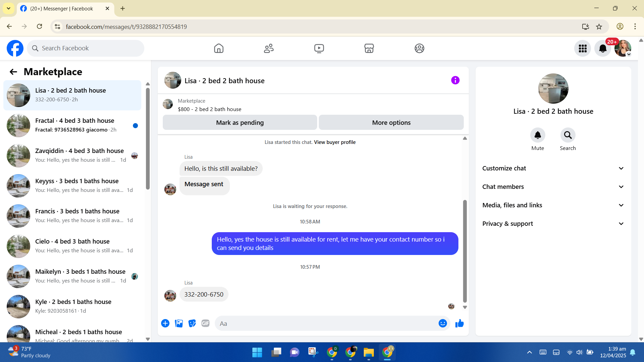The width and height of the screenshot is (644, 362).
Task: Open clock showing 1:39 am
Action: point(613,352)
